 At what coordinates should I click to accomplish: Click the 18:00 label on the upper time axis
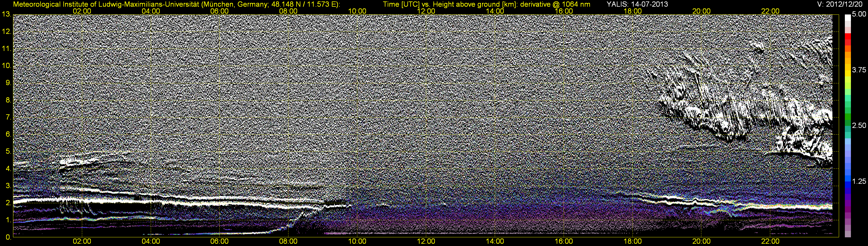632,11
